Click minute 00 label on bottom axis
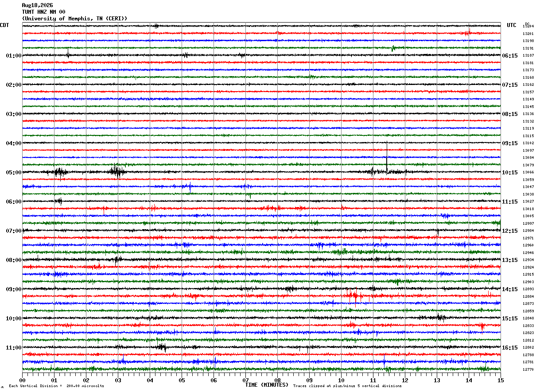Screen dimensions: 536x392 (22, 380)
